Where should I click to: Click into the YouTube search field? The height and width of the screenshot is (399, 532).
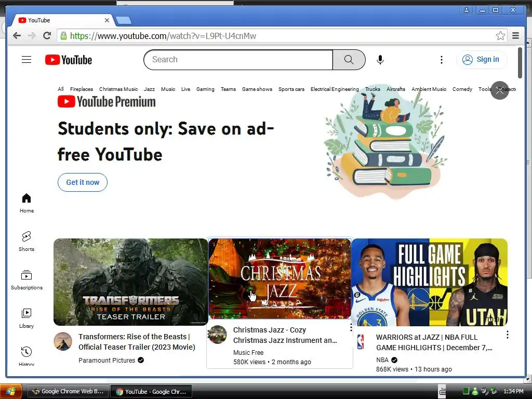(238, 60)
